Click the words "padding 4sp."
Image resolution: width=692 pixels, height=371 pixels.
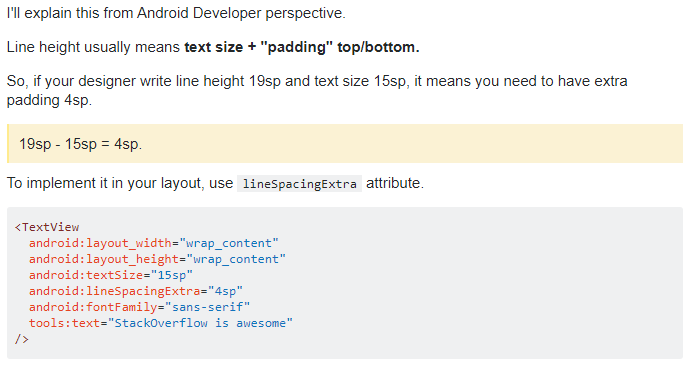49,100
